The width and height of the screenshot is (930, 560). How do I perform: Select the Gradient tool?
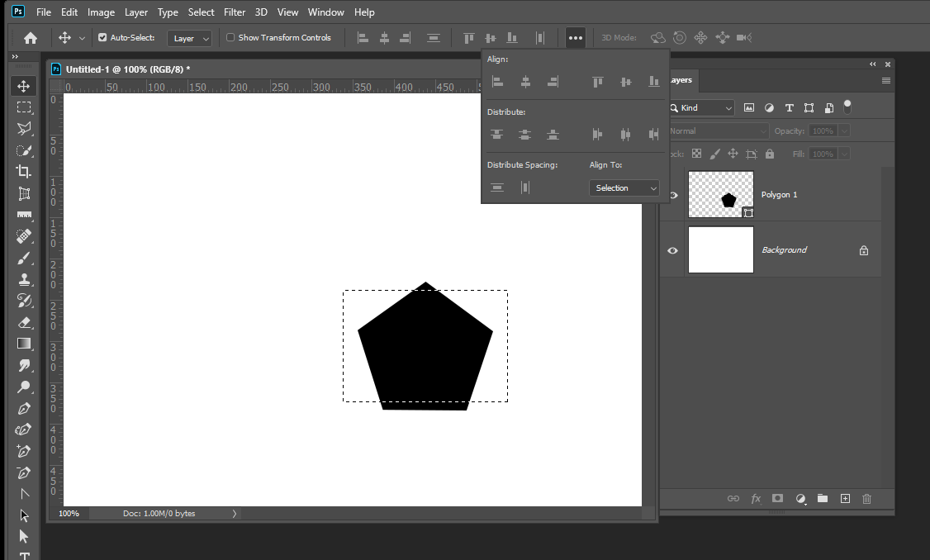[24, 344]
